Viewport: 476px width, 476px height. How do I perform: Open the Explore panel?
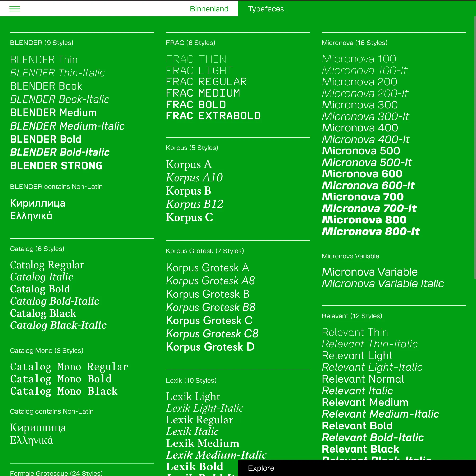(261, 468)
